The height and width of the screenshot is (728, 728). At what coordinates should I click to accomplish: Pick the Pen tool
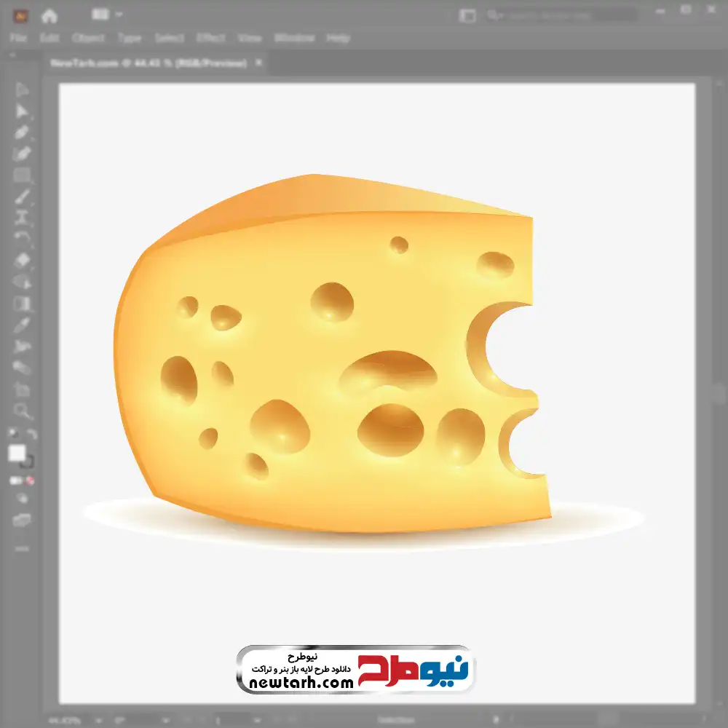[22, 132]
